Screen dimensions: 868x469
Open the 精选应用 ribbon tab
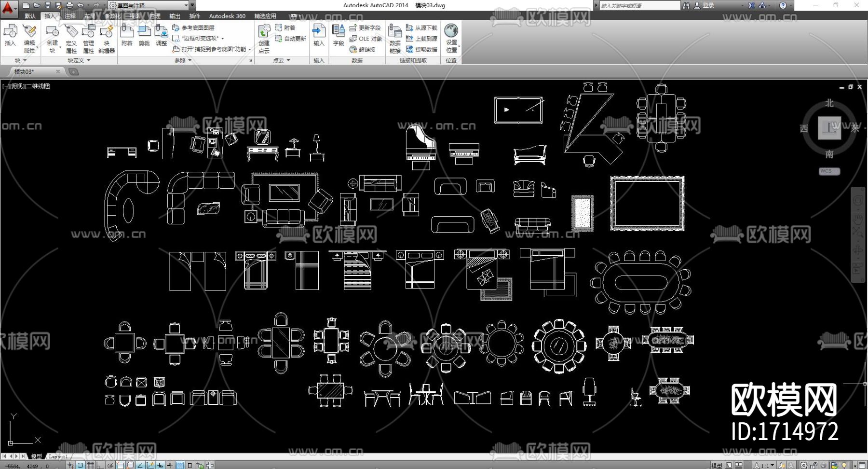tap(265, 16)
